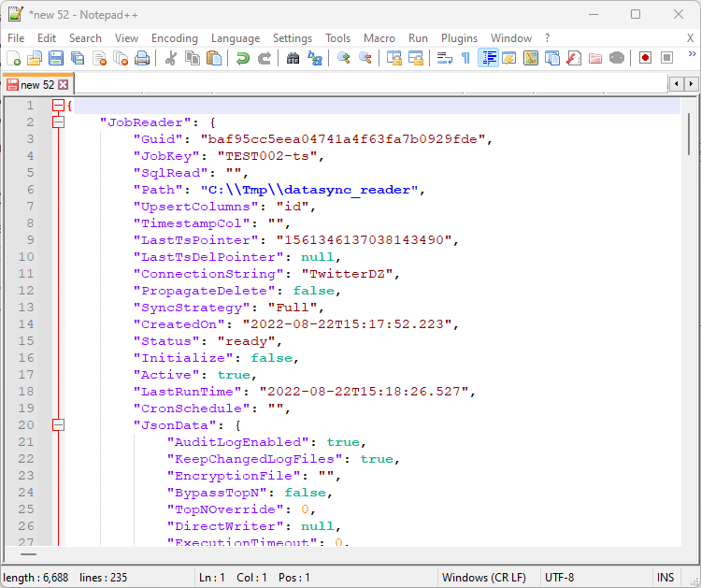Click the vertical scrollbar thumb in the editor
The height and width of the screenshot is (588, 701).
689,134
